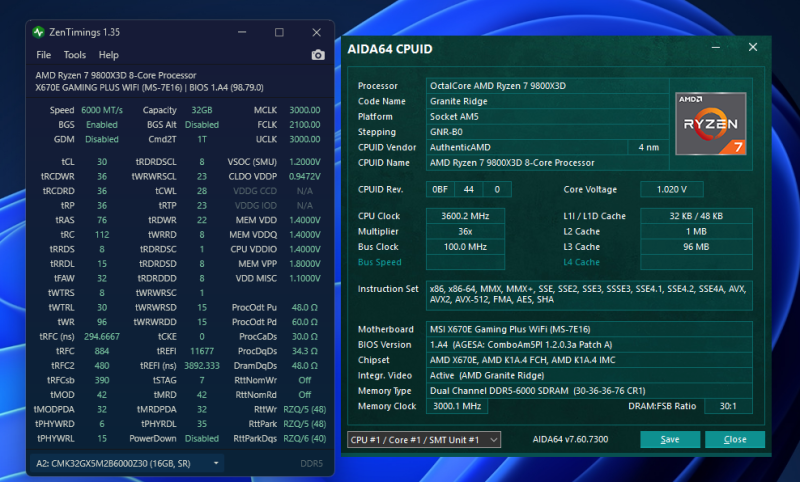
Task: Click the AIDA64 v7.60.7300 version label
Action: [x=570, y=439]
